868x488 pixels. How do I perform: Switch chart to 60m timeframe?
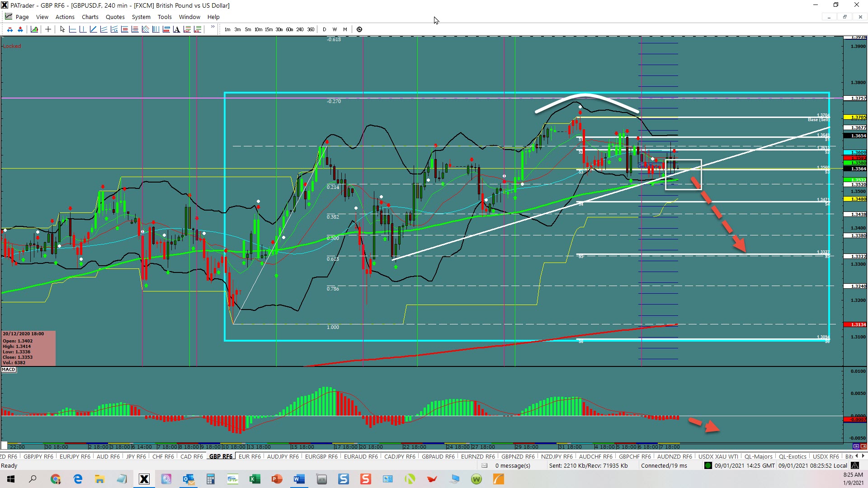coord(289,29)
